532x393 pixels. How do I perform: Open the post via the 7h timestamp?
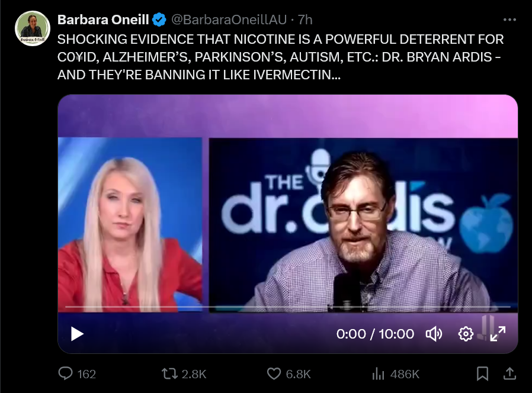[305, 20]
